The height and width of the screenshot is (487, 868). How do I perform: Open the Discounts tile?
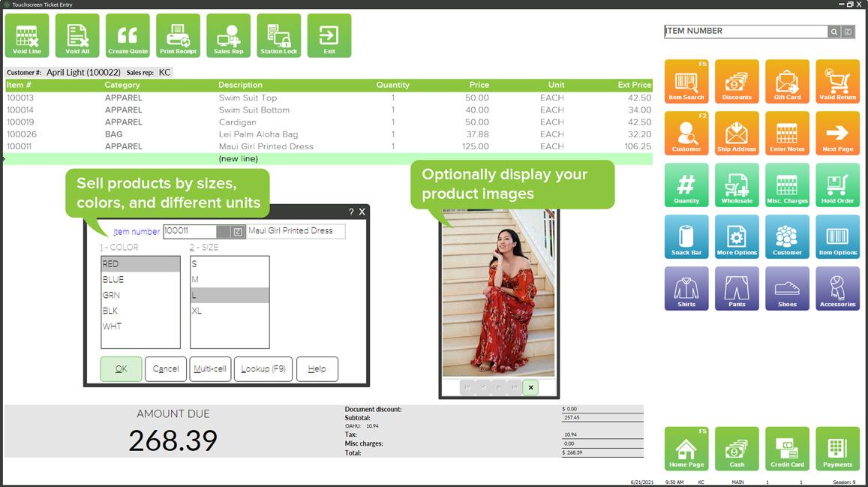click(737, 82)
